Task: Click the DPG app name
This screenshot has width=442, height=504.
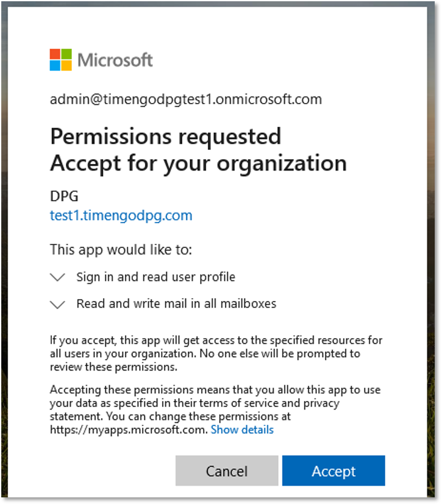Action: pyautogui.click(x=64, y=196)
